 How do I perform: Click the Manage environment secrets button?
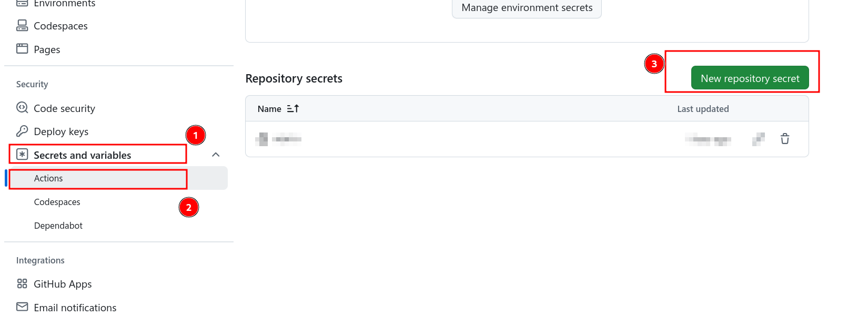(527, 8)
